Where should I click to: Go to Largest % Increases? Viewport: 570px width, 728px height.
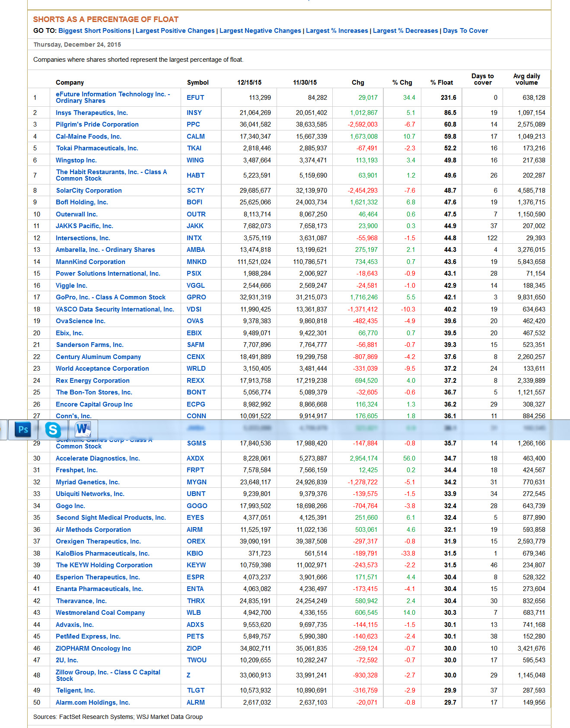point(337,31)
